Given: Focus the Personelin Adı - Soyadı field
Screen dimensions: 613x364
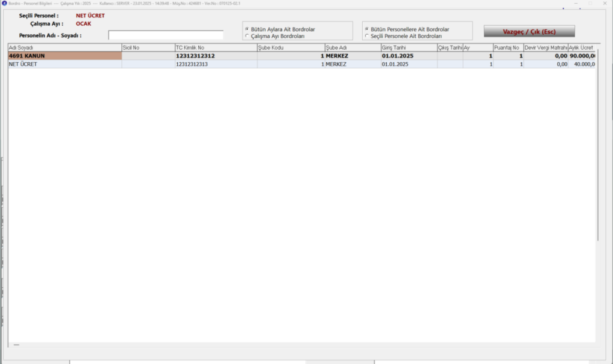Looking at the screenshot, I should (166, 35).
